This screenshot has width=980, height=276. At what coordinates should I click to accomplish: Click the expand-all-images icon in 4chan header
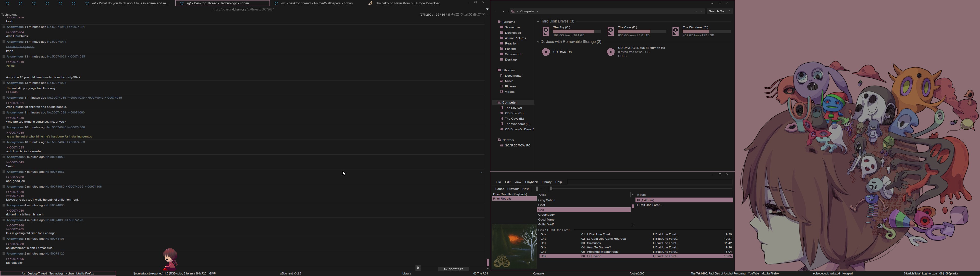point(470,15)
